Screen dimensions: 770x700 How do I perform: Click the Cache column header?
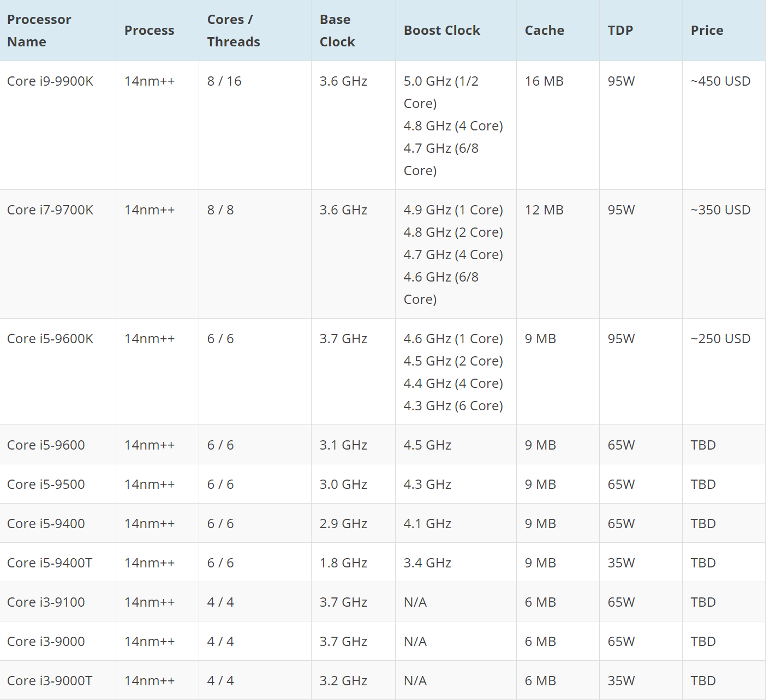[544, 31]
